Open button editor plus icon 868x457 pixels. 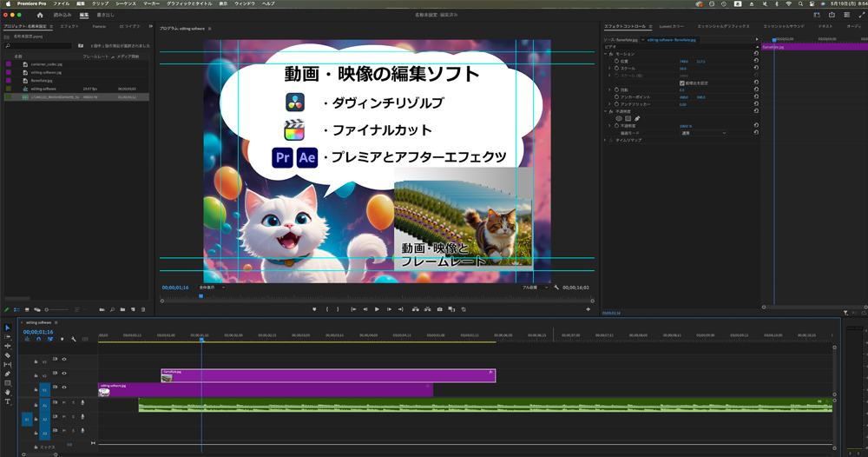[x=588, y=309]
